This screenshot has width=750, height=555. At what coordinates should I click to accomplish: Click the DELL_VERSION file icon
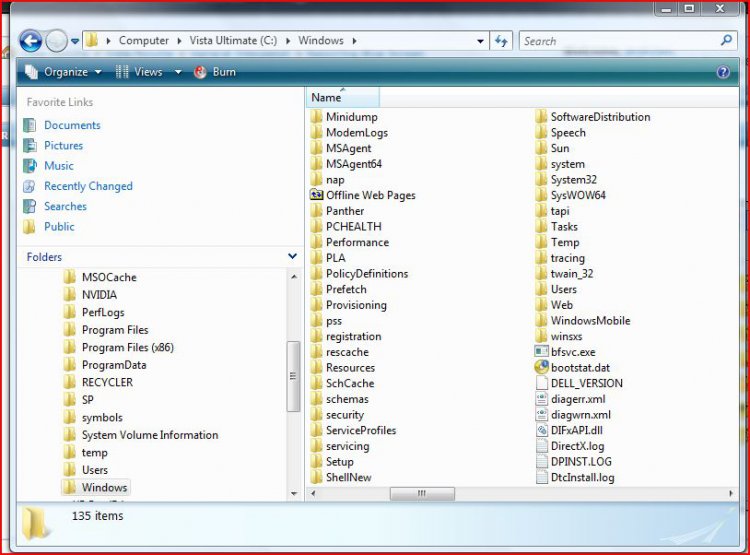coord(541,383)
